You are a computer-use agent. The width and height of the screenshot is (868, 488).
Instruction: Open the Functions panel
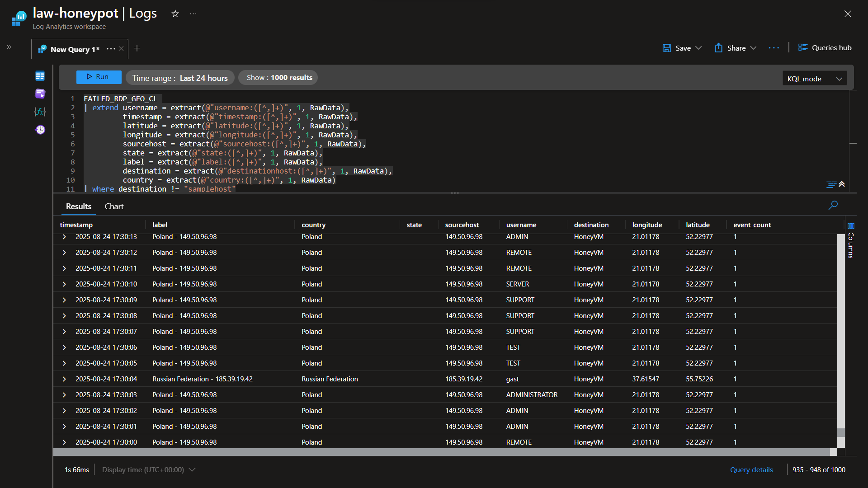tap(40, 112)
